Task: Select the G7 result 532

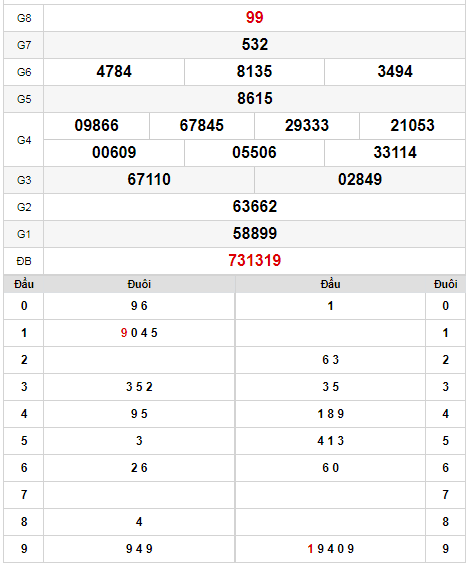Action: 254,44
